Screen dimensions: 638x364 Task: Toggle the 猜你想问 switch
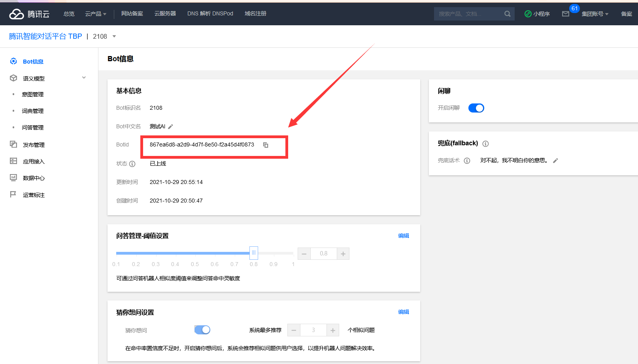202,330
